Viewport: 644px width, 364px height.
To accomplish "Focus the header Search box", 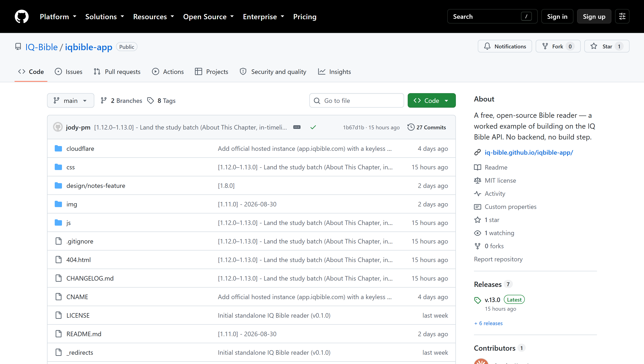I will click(x=492, y=17).
